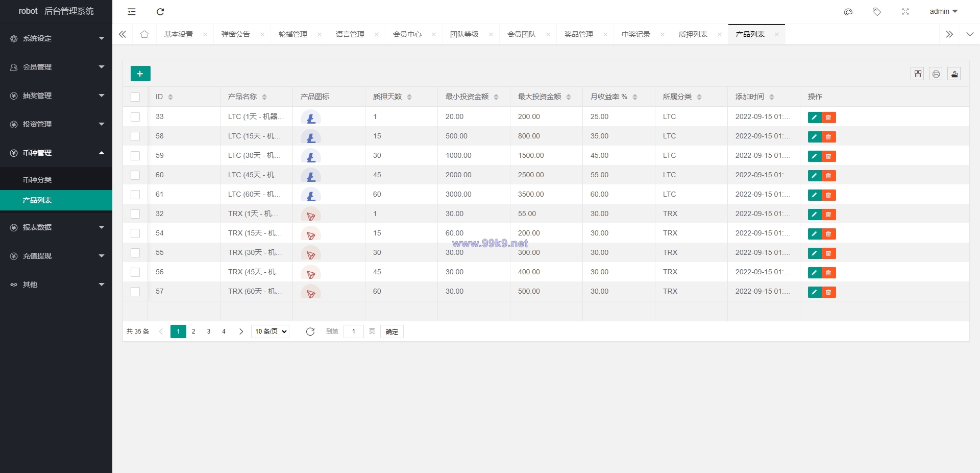Screen dimensions: 980x473
Task: Open 币种分类 in the sidebar
Action: [x=56, y=180]
